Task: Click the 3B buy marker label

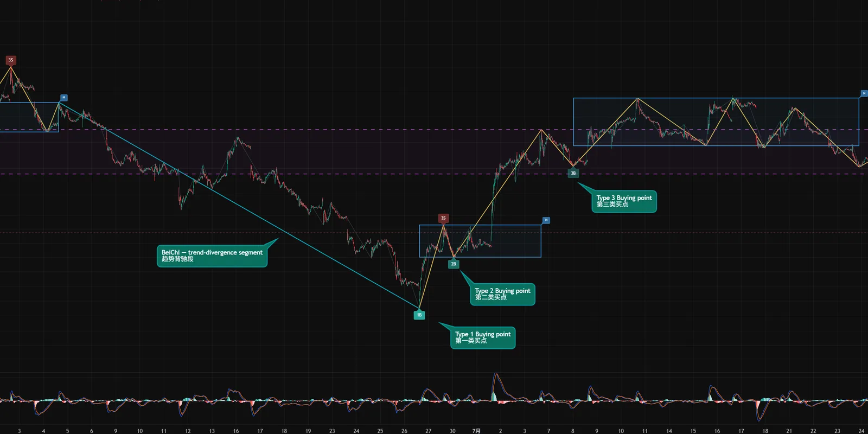Action: tap(573, 174)
